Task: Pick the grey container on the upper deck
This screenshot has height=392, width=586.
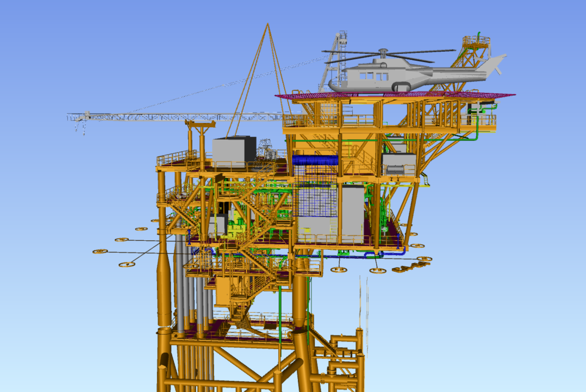Action: [234, 150]
